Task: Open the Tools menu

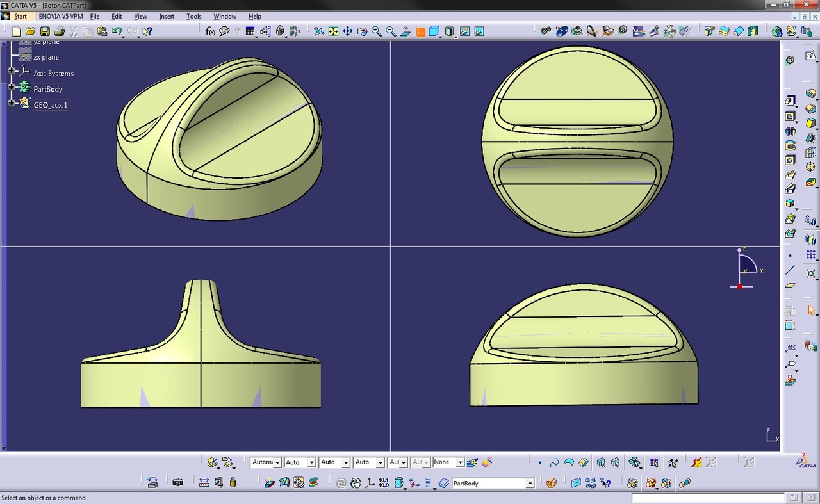Action: tap(193, 16)
